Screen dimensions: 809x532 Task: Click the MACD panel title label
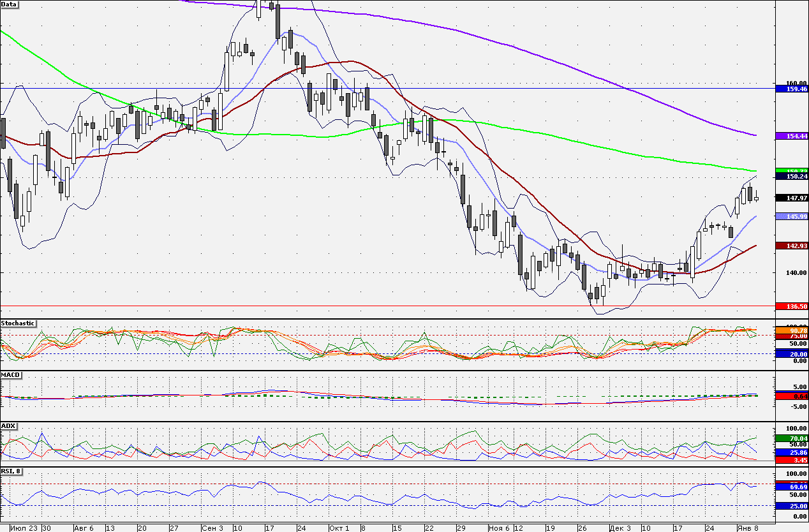point(11,374)
